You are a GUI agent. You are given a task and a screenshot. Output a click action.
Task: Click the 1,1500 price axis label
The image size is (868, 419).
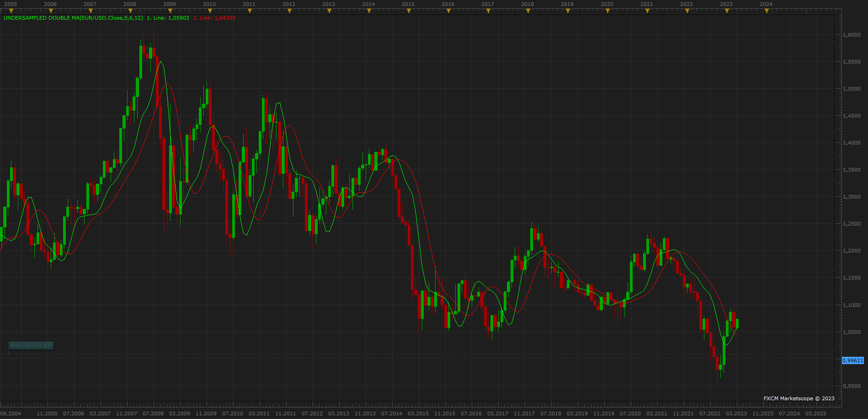tap(852, 278)
